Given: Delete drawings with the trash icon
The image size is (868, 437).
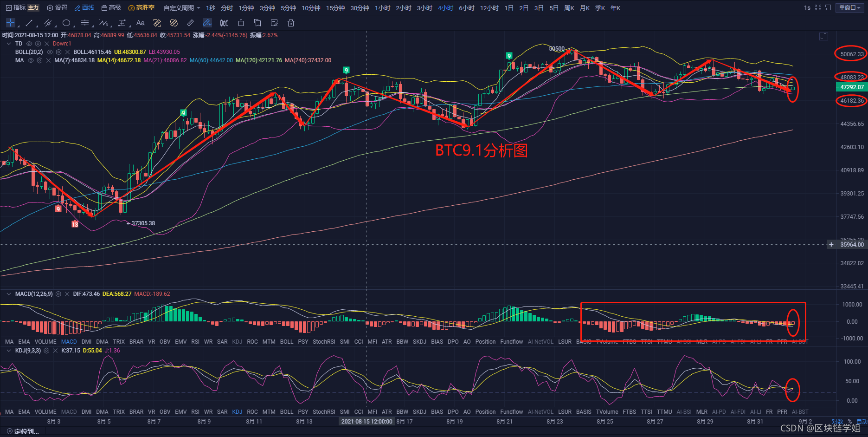Looking at the screenshot, I should coord(291,23).
